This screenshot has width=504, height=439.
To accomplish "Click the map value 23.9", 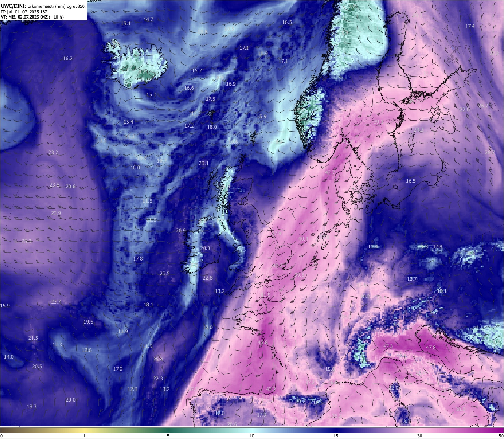I will (x=56, y=213).
